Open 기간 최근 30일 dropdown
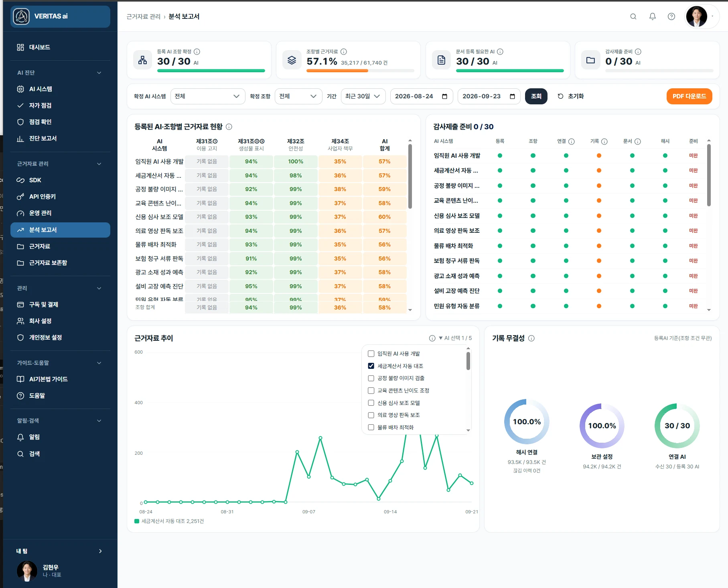728x588 pixels. coord(363,96)
